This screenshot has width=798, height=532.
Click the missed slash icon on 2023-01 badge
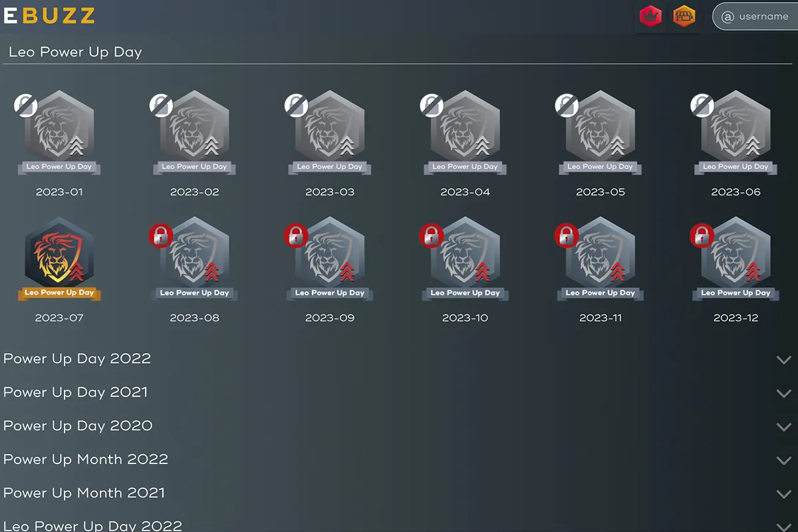coord(26,105)
